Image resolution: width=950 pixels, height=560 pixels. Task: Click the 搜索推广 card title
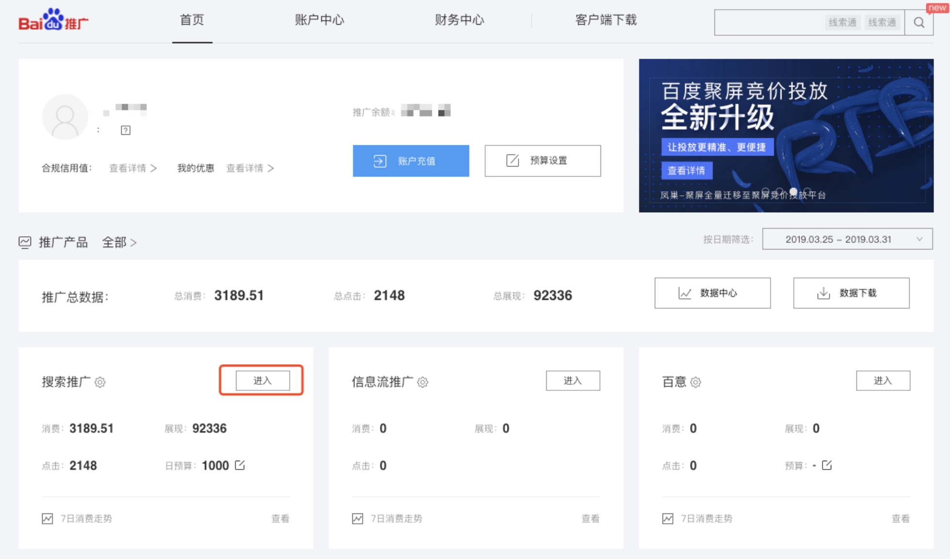click(x=66, y=382)
